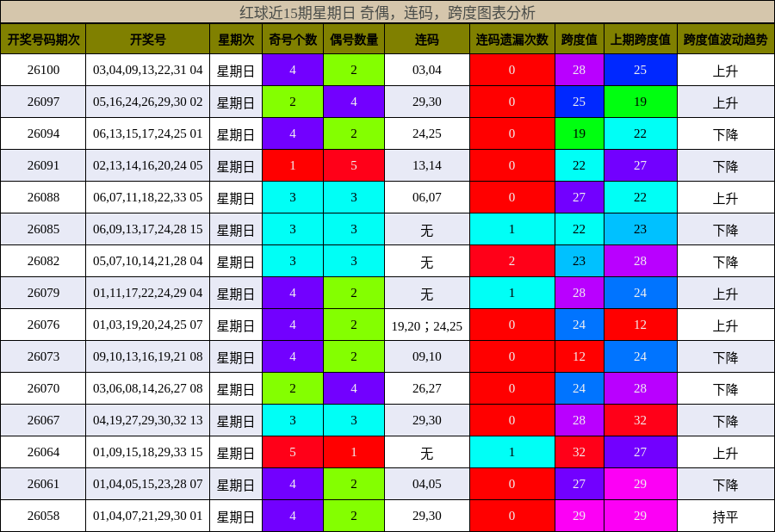The image size is (775, 532).
Task: Click the 奇号个数 column header
Action: point(293,40)
